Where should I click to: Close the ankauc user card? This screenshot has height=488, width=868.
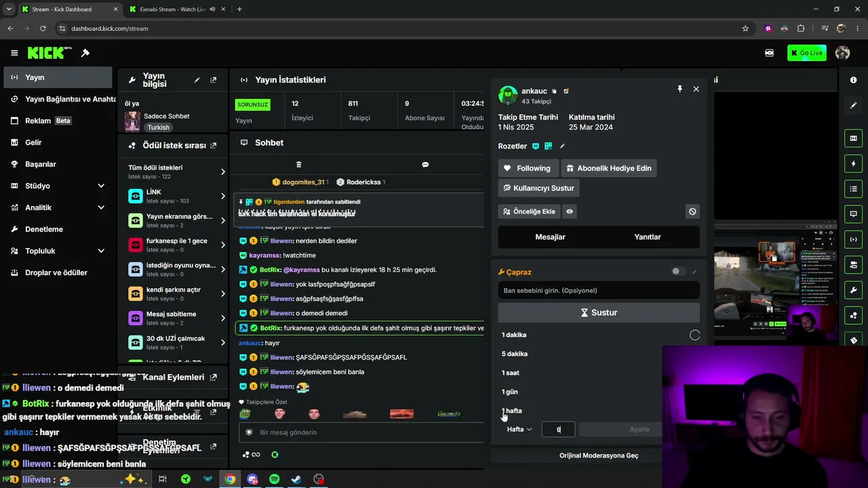click(696, 89)
